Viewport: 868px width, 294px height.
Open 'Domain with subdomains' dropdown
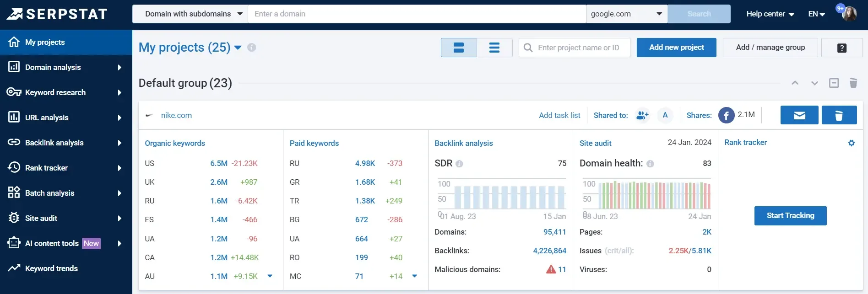click(190, 14)
